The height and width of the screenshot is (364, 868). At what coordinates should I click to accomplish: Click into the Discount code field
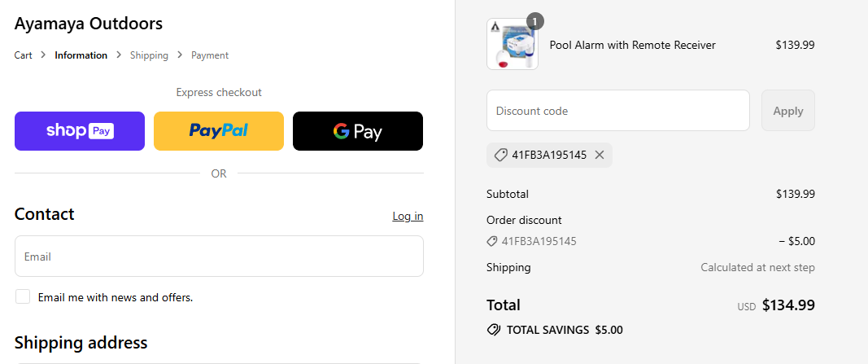pos(617,110)
